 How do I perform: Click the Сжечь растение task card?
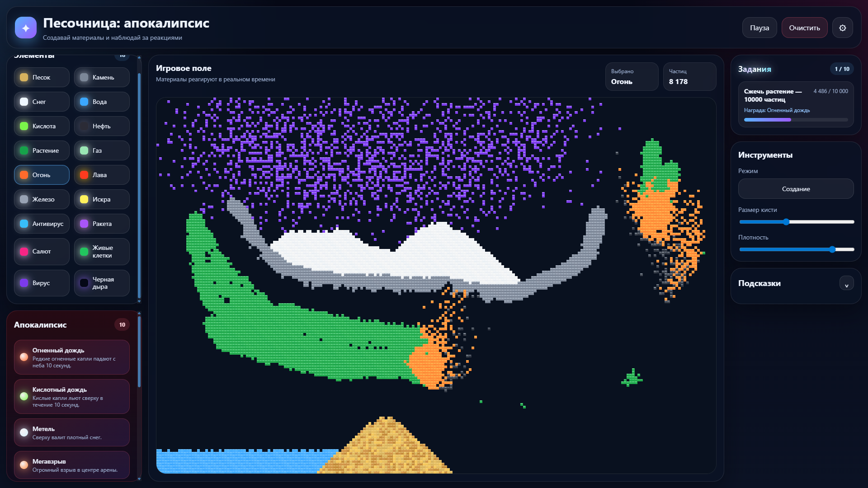coord(796,105)
